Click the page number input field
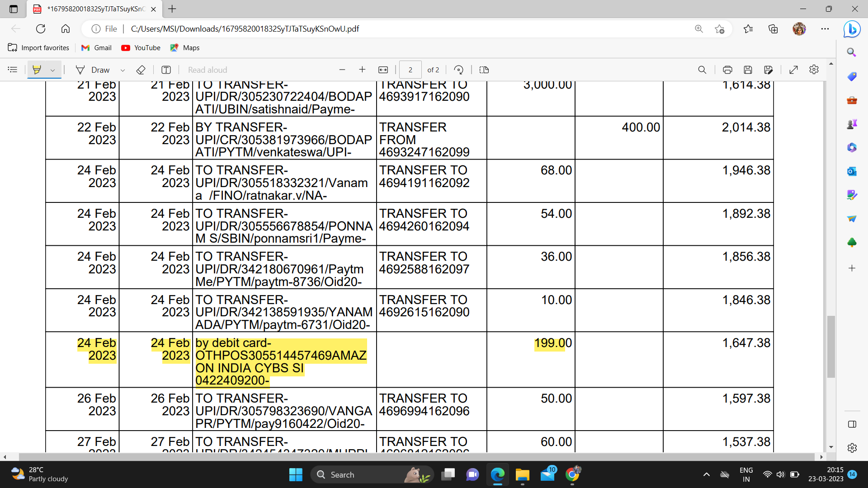This screenshot has width=868, height=488. pyautogui.click(x=410, y=70)
